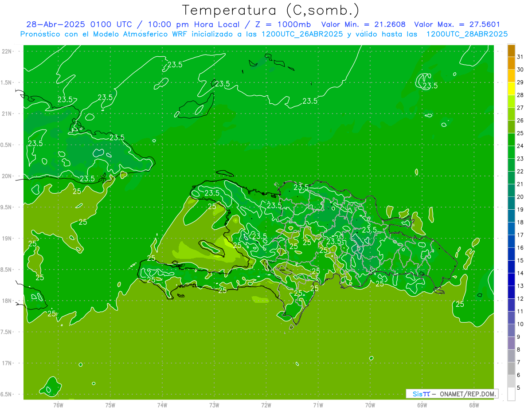Click the 'Temperatura (C,somb.)' chart title
Image resolution: width=532 pixels, height=411 pixels.
270,10
